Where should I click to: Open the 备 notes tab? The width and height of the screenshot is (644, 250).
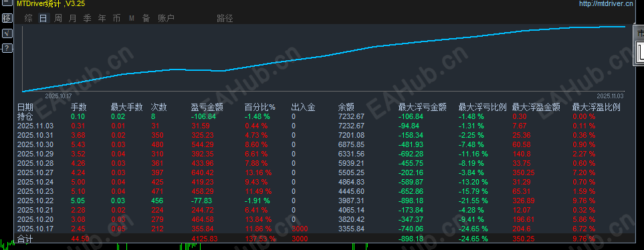coord(146,18)
